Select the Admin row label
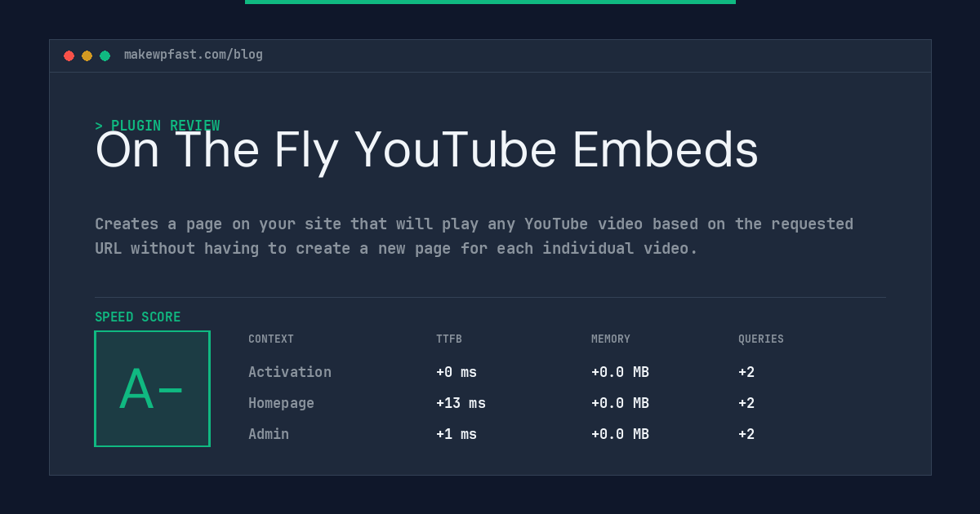The image size is (980, 514). (x=269, y=434)
